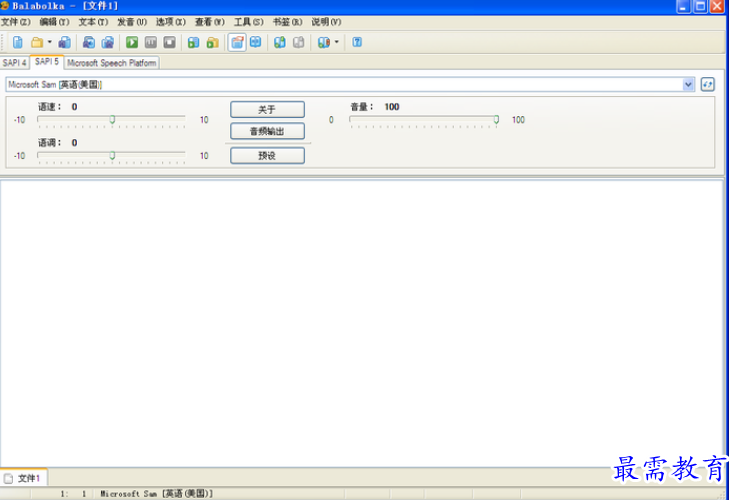
Task: Start reading aloud with green play button
Action: tap(132, 43)
